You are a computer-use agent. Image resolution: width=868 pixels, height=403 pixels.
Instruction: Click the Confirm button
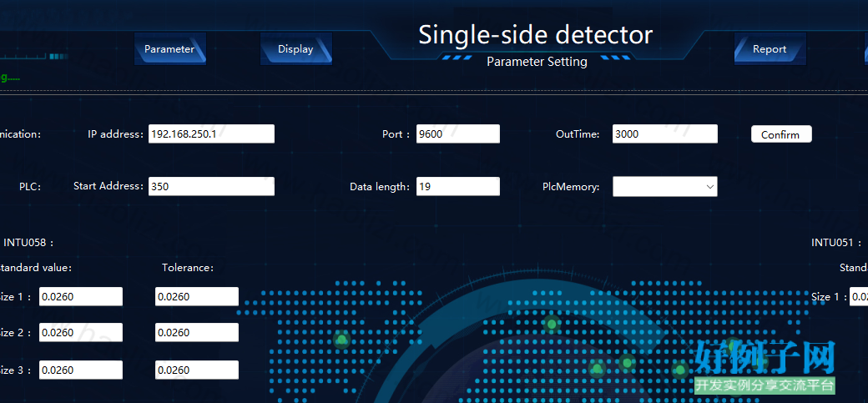click(x=781, y=134)
